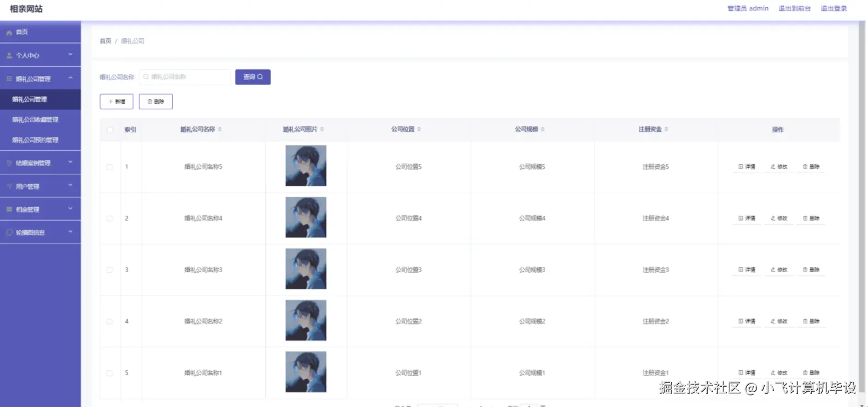Sort by 公司规模 column sort arrows
The height and width of the screenshot is (407, 868).
(543, 129)
